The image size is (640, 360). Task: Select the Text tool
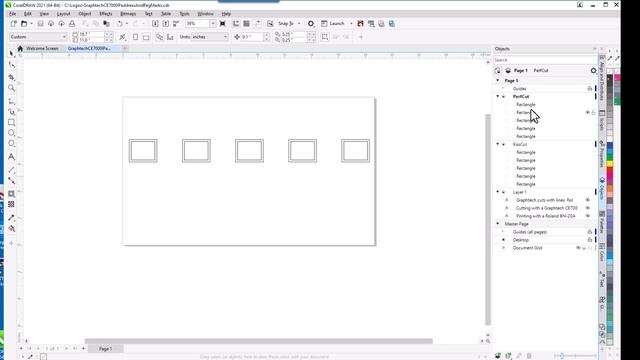point(11,157)
